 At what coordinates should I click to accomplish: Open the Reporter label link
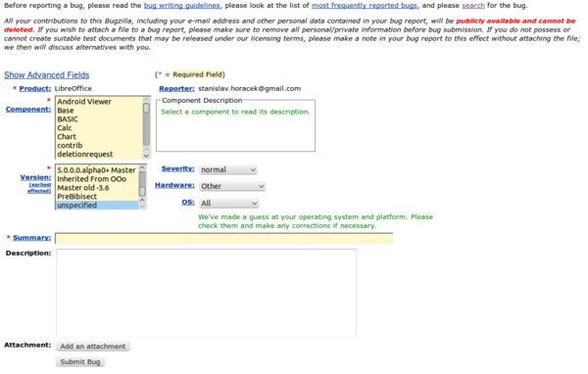(x=176, y=89)
